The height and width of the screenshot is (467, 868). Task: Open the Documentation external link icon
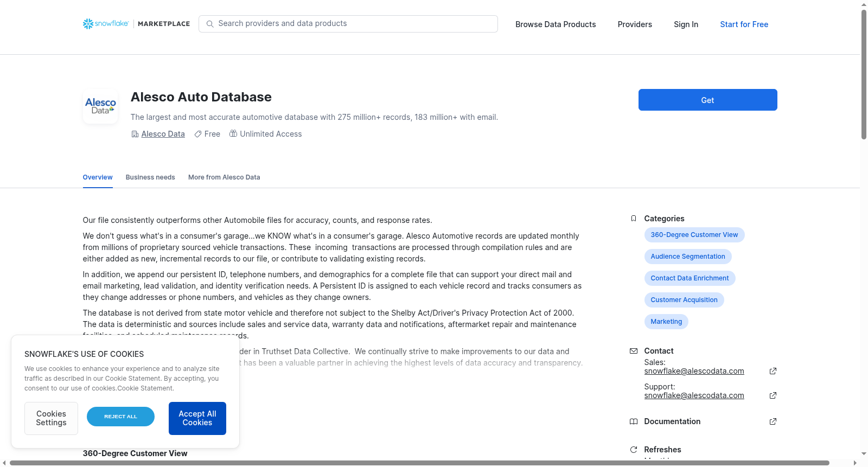[773, 421]
